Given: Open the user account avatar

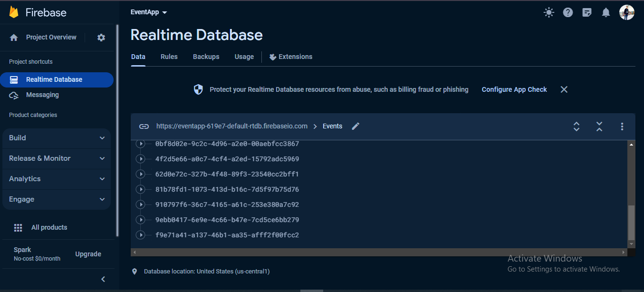Looking at the screenshot, I should [x=627, y=12].
